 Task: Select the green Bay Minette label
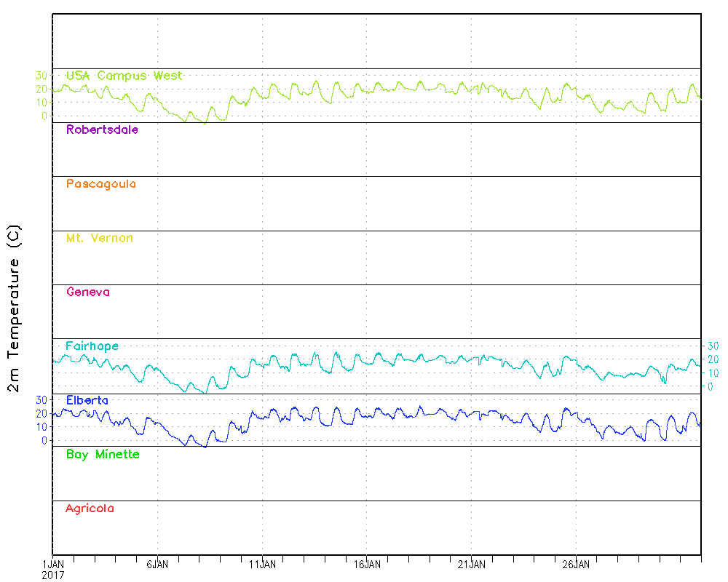103,455
